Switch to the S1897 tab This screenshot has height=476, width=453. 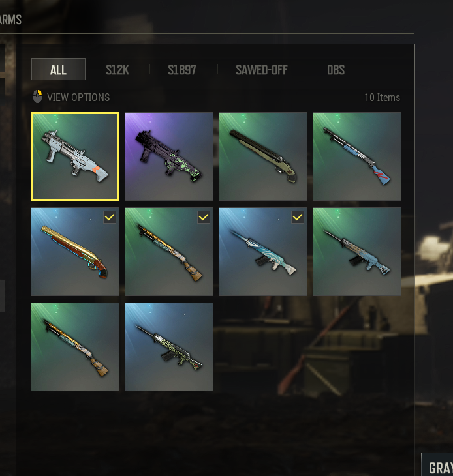pos(182,70)
